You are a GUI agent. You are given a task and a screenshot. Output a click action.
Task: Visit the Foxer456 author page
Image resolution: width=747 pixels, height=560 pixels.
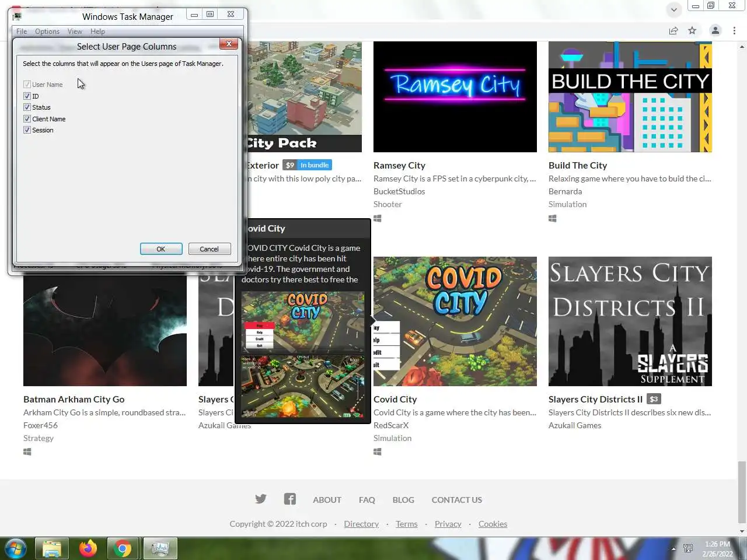coord(40,425)
